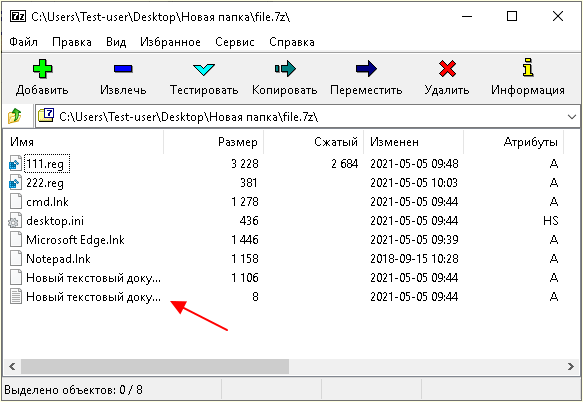The height and width of the screenshot is (402, 583).
Task: Click the 111.reg file icon
Action: (15, 164)
